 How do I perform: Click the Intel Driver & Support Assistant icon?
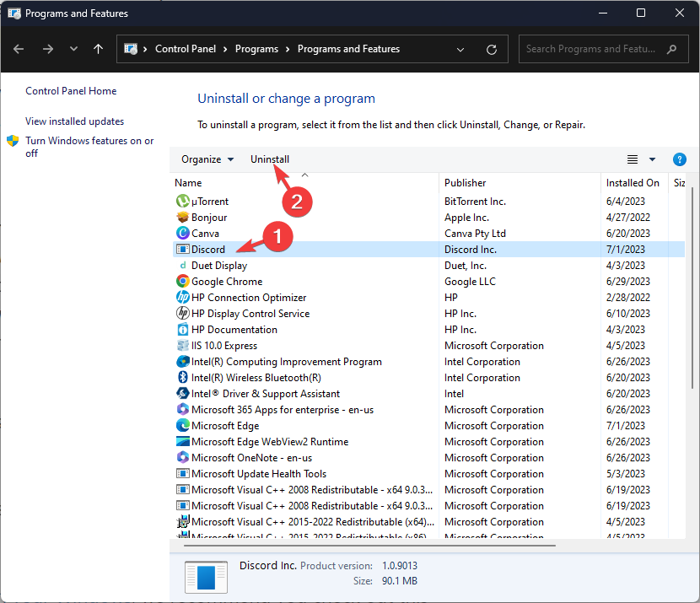pyautogui.click(x=182, y=393)
